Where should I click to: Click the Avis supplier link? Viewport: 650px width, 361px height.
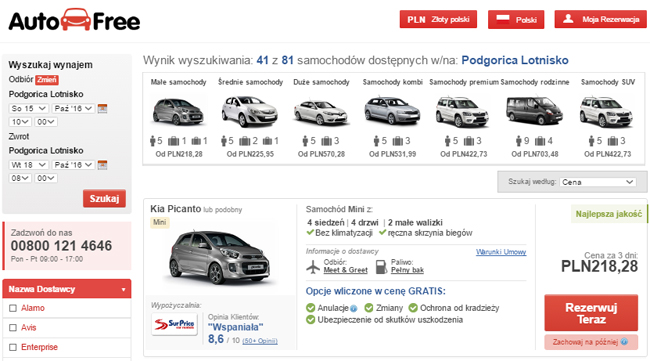point(29,328)
